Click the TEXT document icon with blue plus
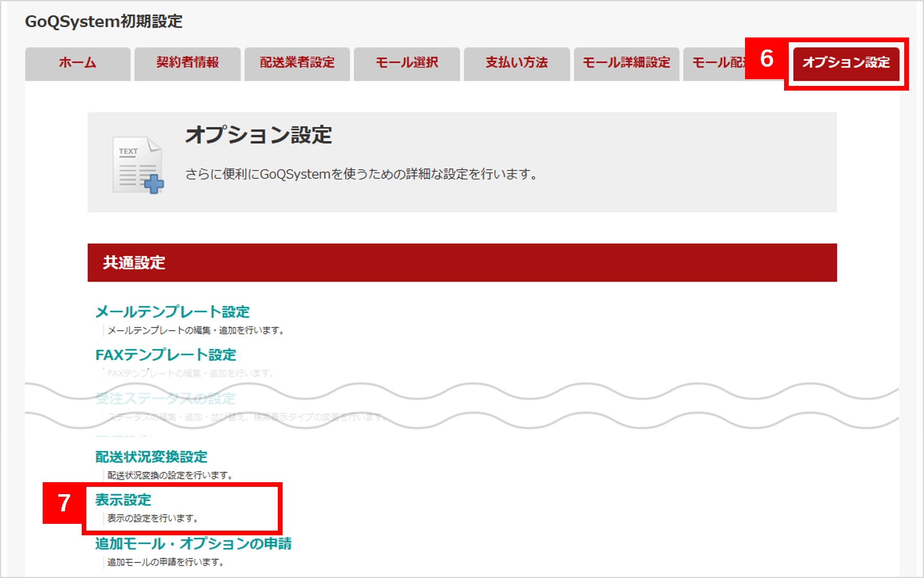924x578 pixels. point(138,165)
